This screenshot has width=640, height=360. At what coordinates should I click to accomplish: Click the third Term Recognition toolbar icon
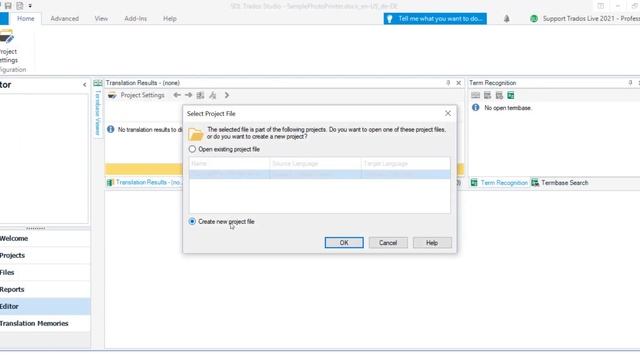point(499,96)
